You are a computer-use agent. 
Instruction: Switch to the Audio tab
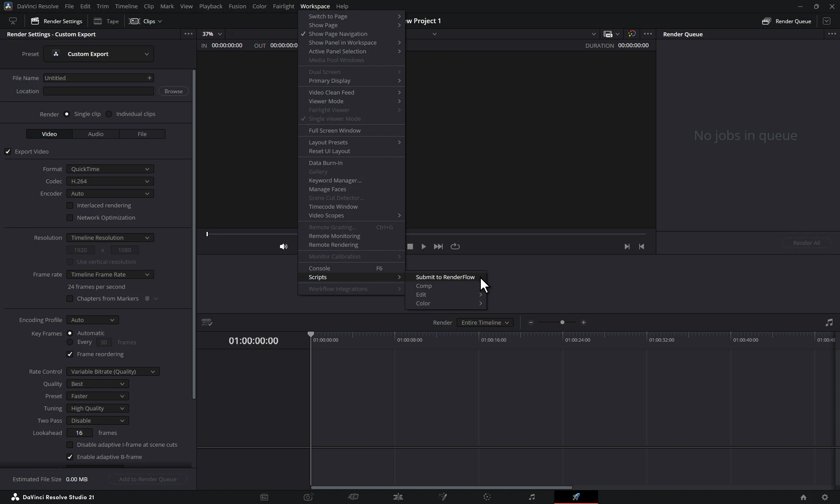pyautogui.click(x=96, y=134)
